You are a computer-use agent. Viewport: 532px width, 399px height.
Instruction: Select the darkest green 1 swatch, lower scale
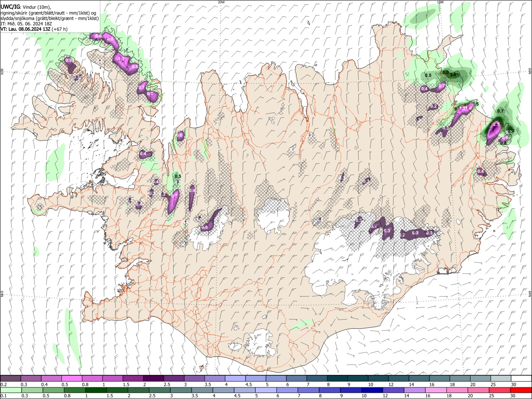[96, 390]
